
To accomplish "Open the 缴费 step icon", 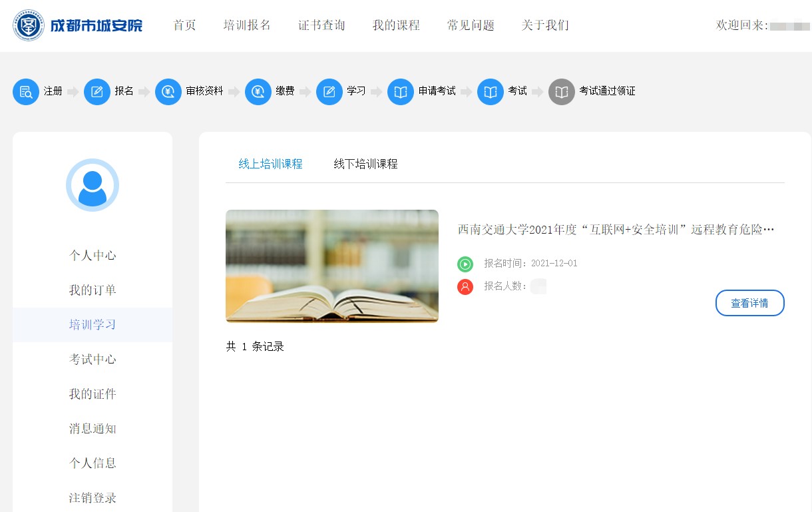I will tap(258, 92).
